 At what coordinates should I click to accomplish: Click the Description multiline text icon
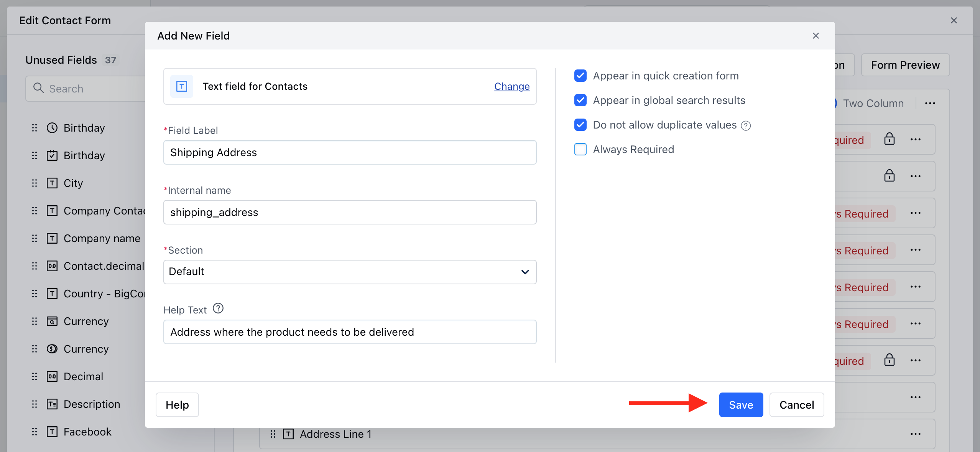coord(52,404)
